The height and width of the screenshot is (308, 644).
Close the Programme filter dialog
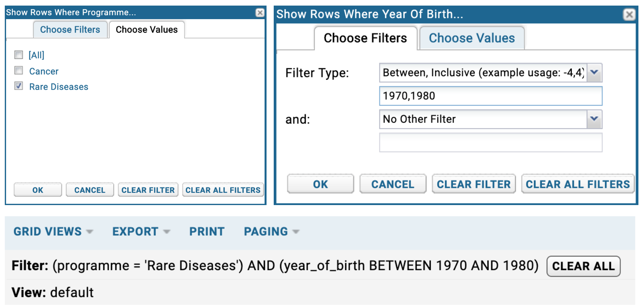click(x=260, y=13)
